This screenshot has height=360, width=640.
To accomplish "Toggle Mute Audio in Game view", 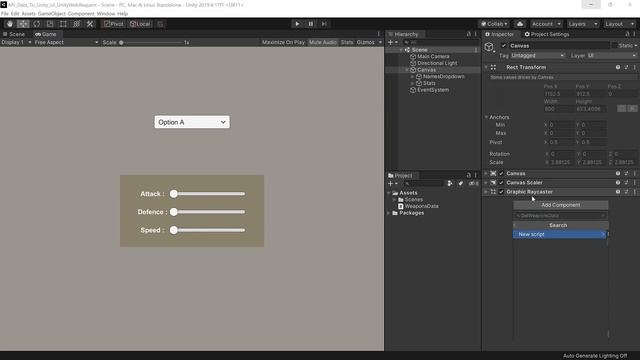I will point(323,42).
